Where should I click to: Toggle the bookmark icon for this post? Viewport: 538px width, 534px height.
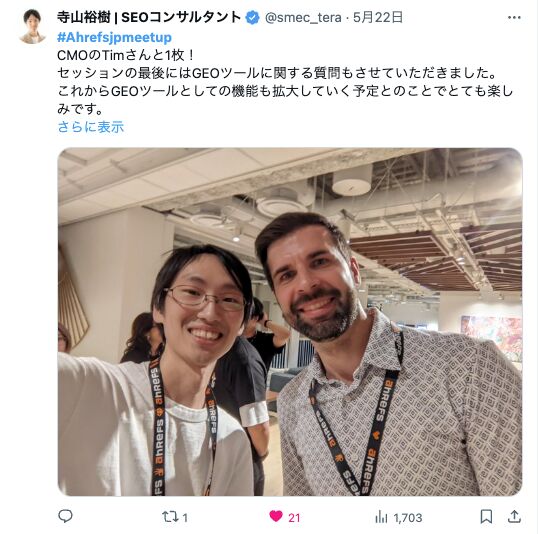(x=486, y=516)
